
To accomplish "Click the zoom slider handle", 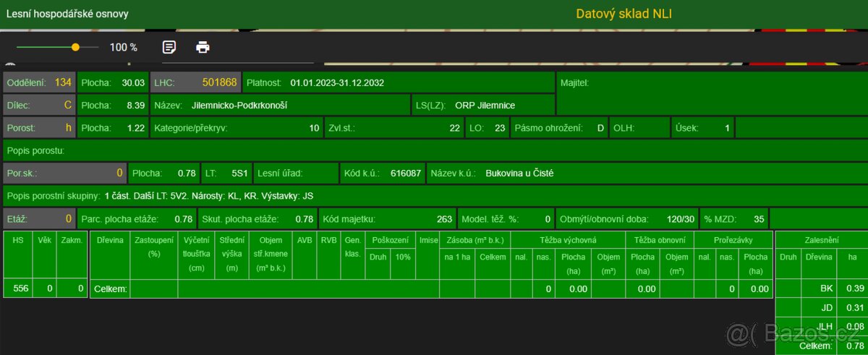I will pos(75,47).
